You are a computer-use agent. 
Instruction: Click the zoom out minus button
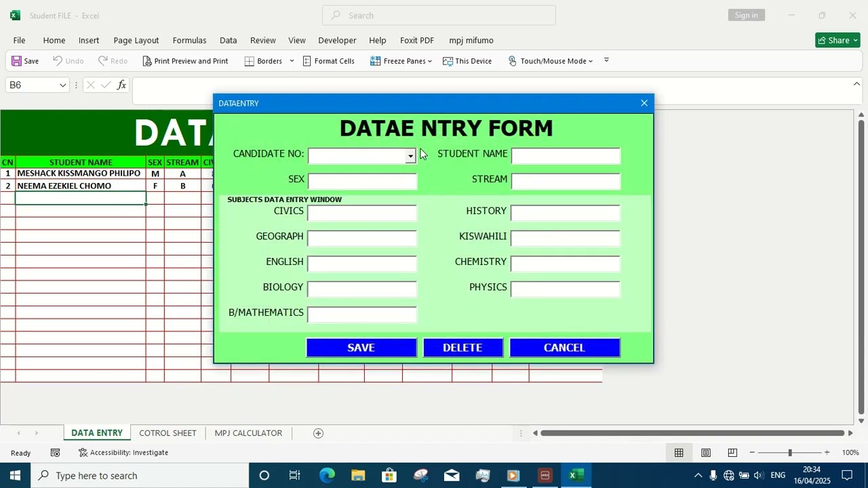click(752, 453)
